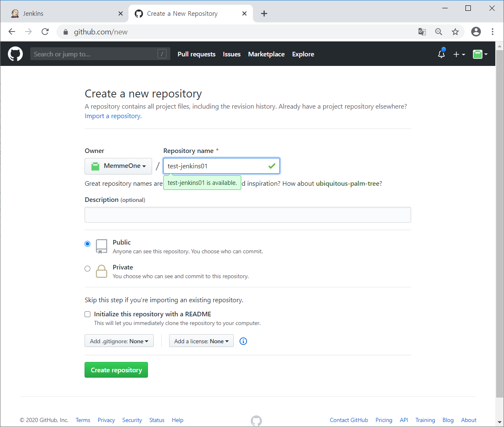Click the Create a new repository heading
The image size is (504, 427).
[x=143, y=94]
